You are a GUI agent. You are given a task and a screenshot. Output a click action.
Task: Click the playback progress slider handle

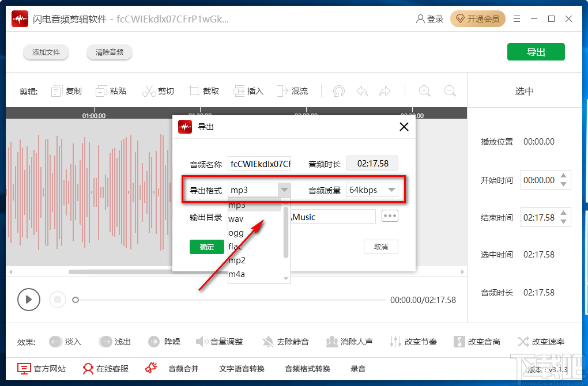[76, 300]
